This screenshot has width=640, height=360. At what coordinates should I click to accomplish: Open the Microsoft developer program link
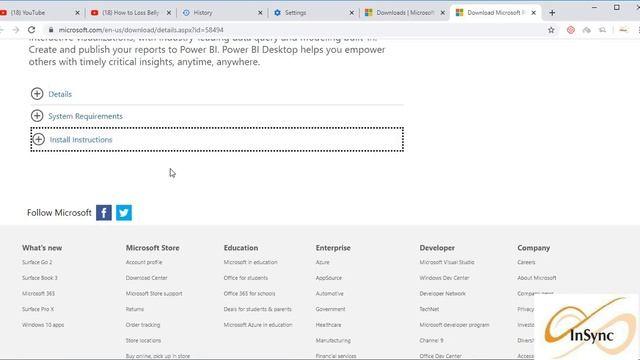point(454,325)
